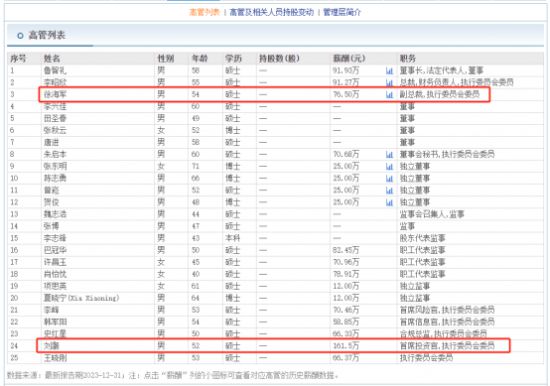Viewport: 550px width, 386px height.
Task: Select name 朱启本 in row 8
Action: [x=55, y=154]
